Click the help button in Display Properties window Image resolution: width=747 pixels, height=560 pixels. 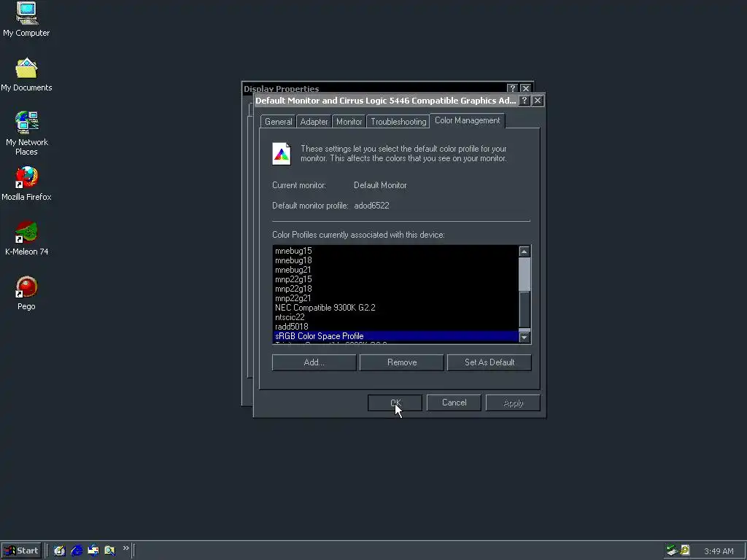(x=512, y=88)
